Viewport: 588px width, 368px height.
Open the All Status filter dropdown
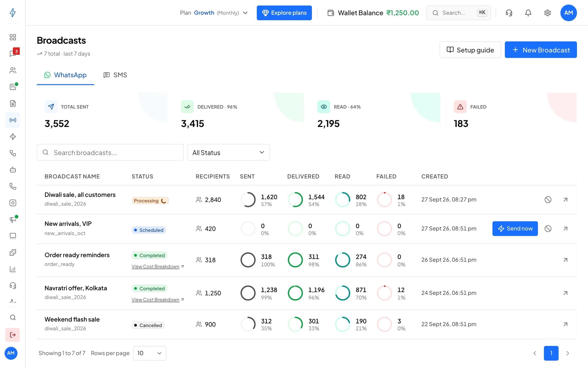click(229, 152)
